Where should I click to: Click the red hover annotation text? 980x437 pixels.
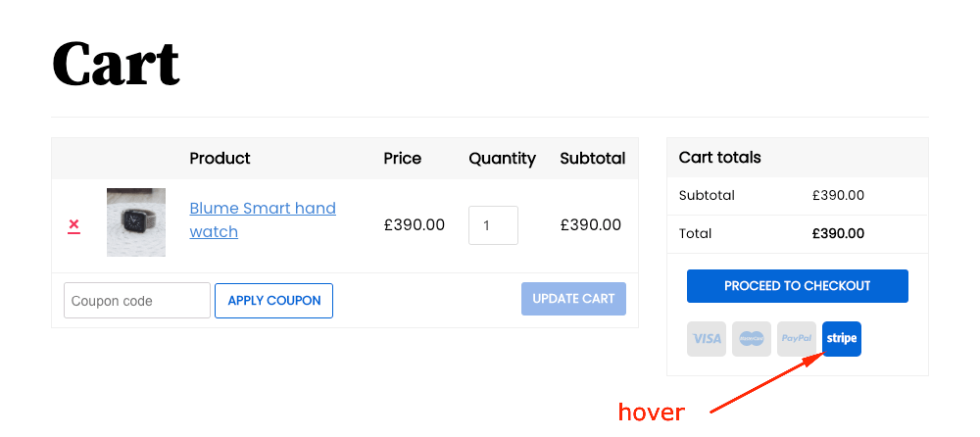pos(651,413)
